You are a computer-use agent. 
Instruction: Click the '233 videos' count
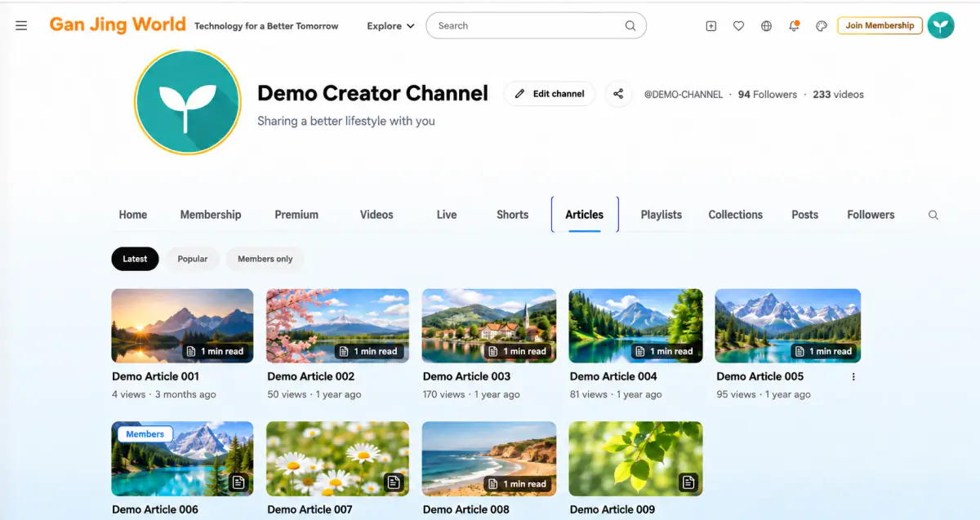click(x=838, y=95)
